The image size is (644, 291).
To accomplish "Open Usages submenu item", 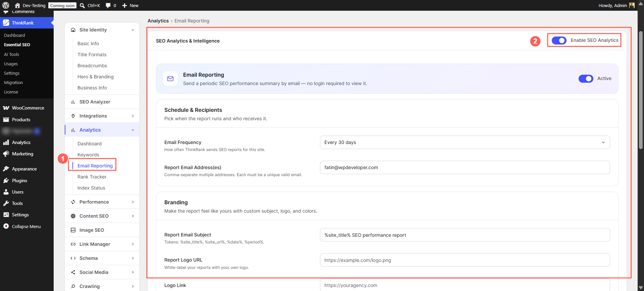I will click(x=11, y=64).
